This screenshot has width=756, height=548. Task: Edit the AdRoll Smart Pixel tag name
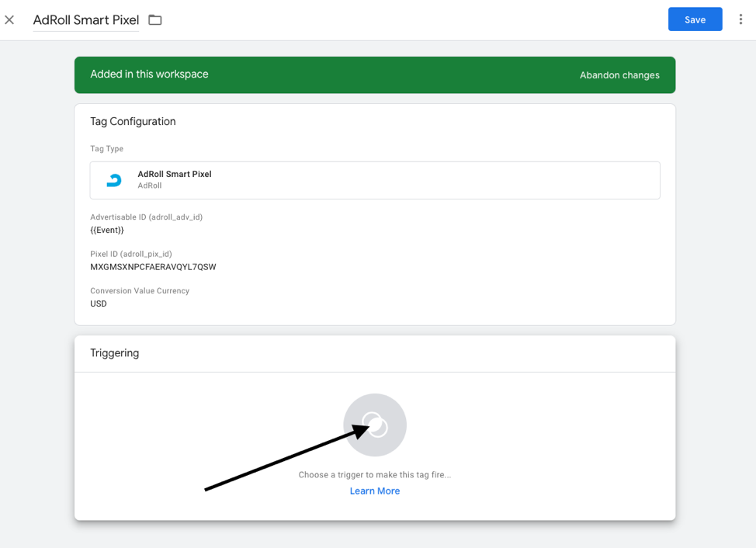(85, 19)
